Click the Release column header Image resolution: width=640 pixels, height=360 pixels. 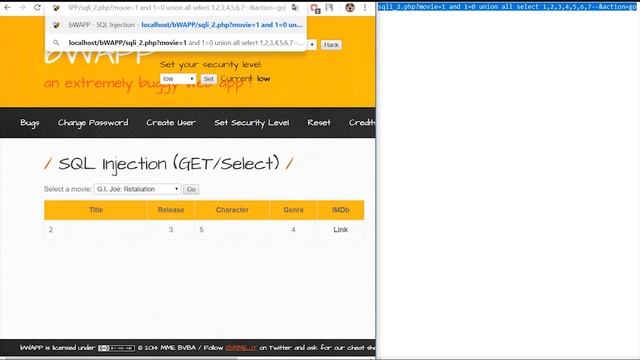(171, 210)
